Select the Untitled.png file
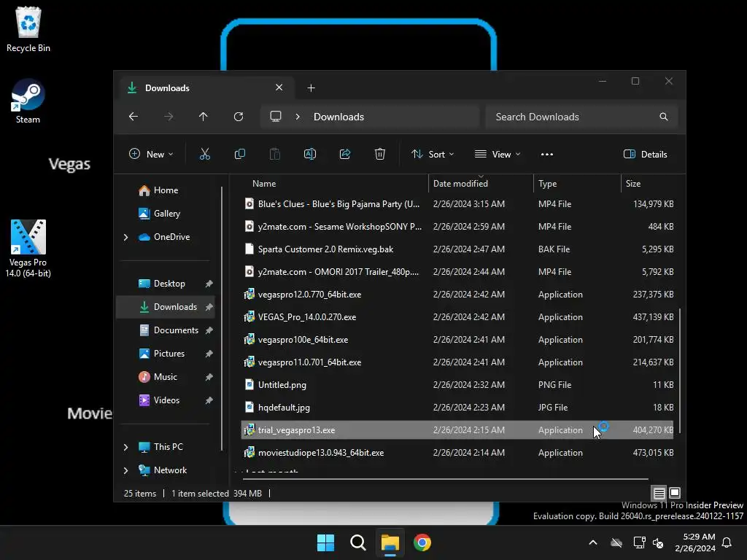Image resolution: width=747 pixels, height=560 pixels. 457,385
